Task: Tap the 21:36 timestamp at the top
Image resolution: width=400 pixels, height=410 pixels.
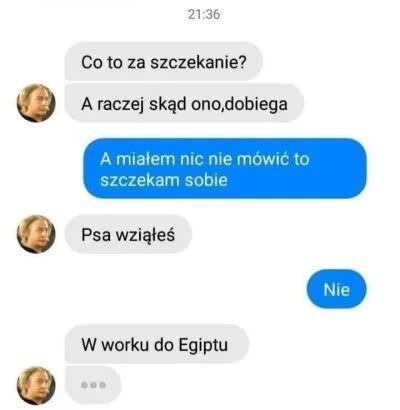Action: [x=204, y=14]
